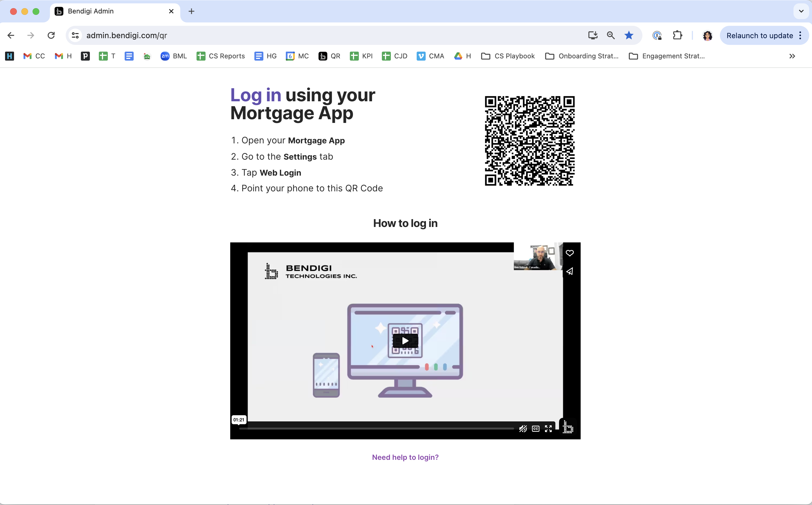Open the Zoom BML bookmark

coord(174,56)
